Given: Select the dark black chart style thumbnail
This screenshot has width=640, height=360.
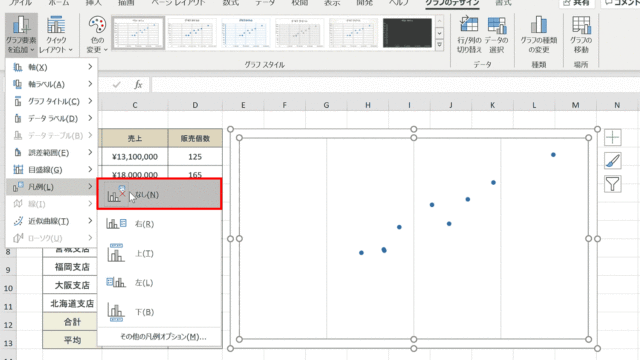Looking at the screenshot, I should pos(407,33).
